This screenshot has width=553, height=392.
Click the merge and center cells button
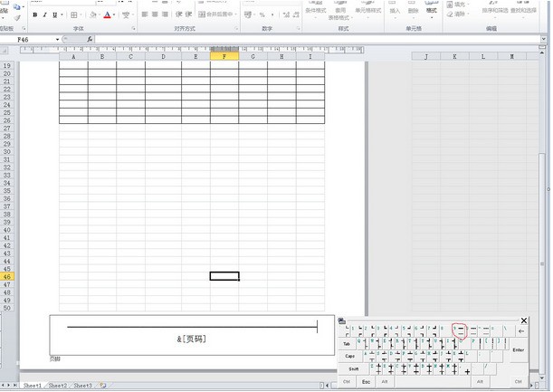click(215, 14)
